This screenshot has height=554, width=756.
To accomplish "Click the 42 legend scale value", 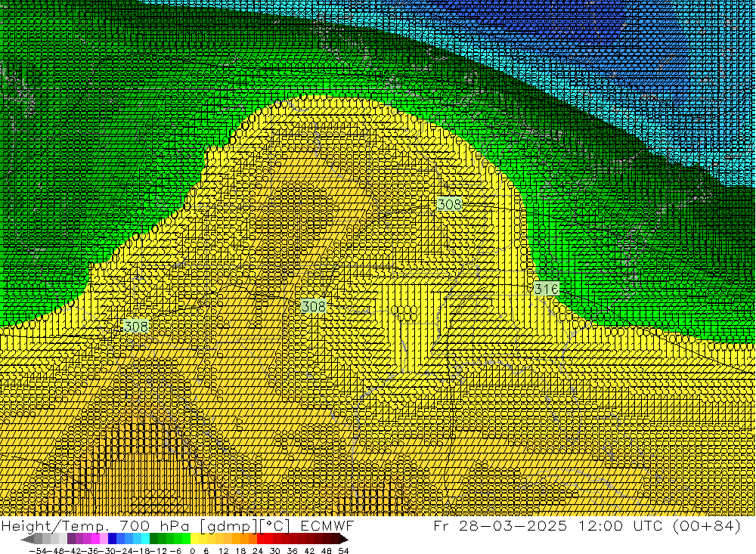I will (x=309, y=551).
